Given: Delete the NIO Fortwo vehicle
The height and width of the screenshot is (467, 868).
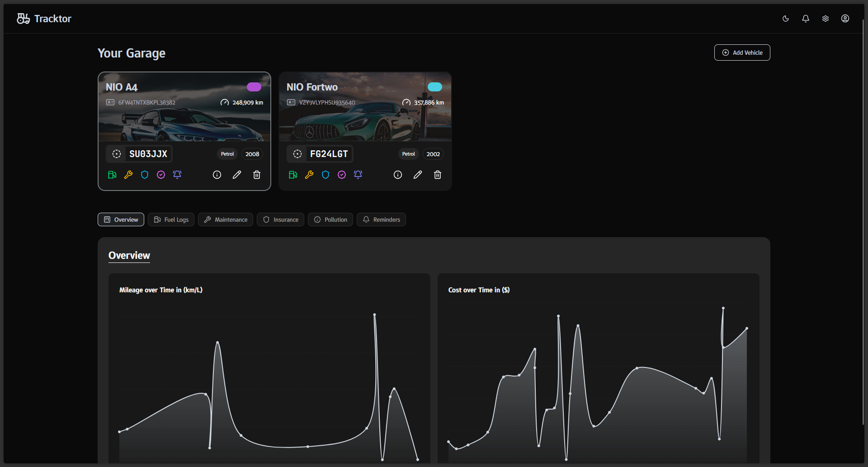Looking at the screenshot, I should pyautogui.click(x=438, y=175).
